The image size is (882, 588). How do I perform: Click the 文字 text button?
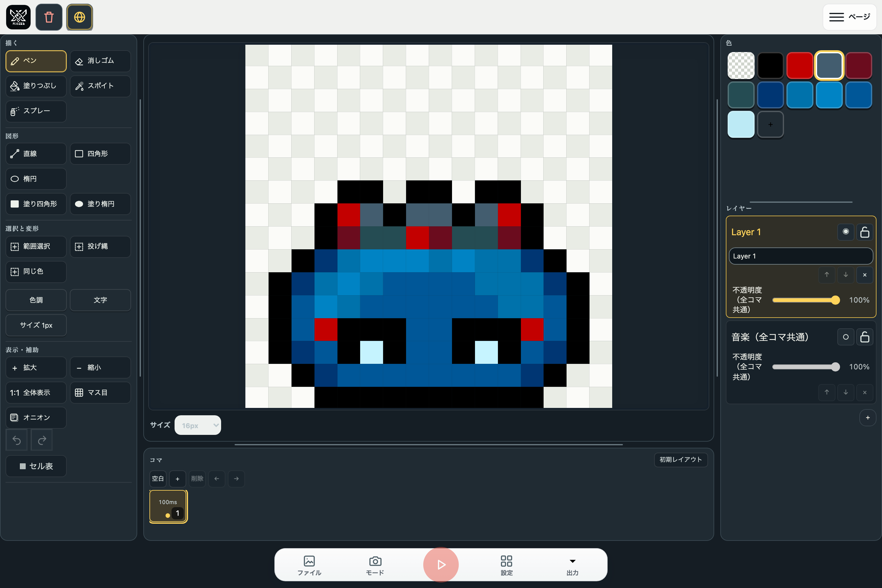[x=100, y=300]
